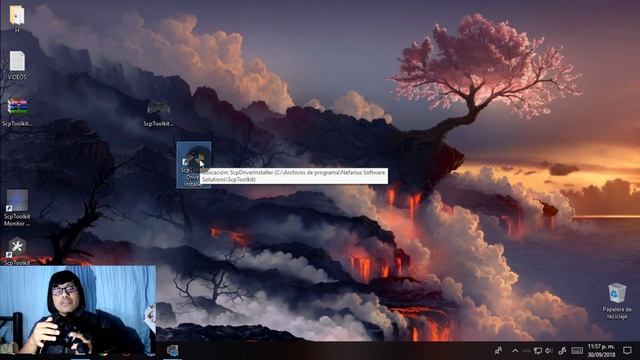Open the pinned app icon on the taskbar
This screenshot has height=360, width=640.
pyautogui.click(x=173, y=351)
